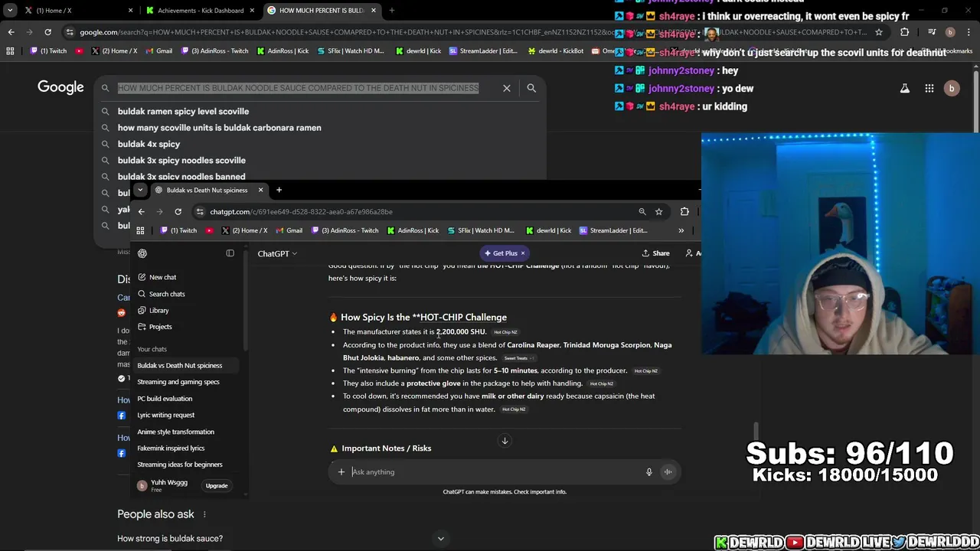Click the Google logo
Viewport: 980px width, 551px height.
point(60,87)
